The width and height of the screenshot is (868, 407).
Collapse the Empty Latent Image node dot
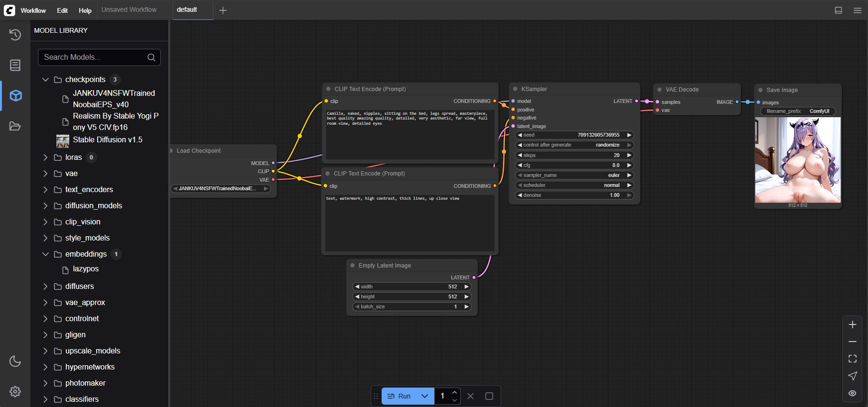[x=353, y=265]
